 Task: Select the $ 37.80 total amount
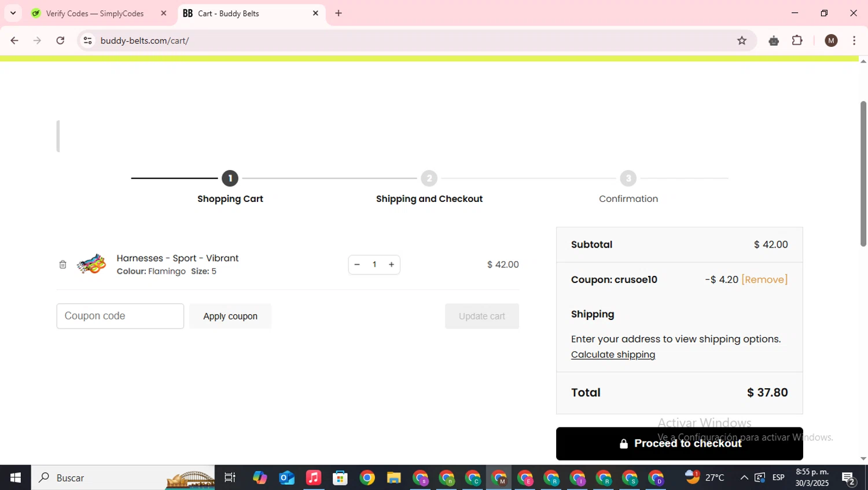767,392
